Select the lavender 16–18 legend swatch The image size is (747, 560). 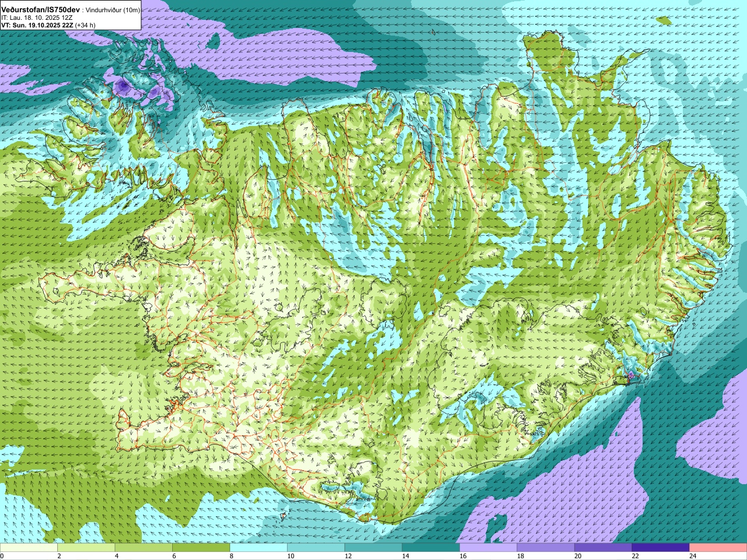click(x=488, y=548)
